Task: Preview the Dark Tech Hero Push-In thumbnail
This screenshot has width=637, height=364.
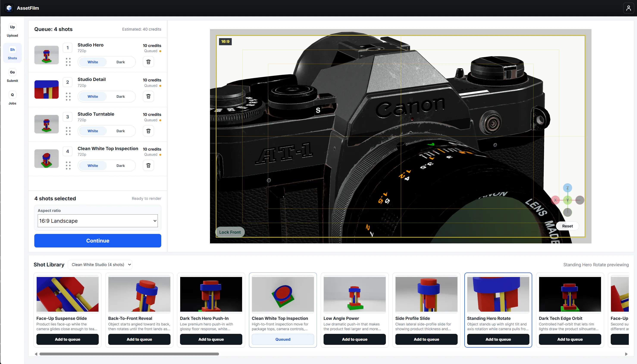Action: (211, 294)
